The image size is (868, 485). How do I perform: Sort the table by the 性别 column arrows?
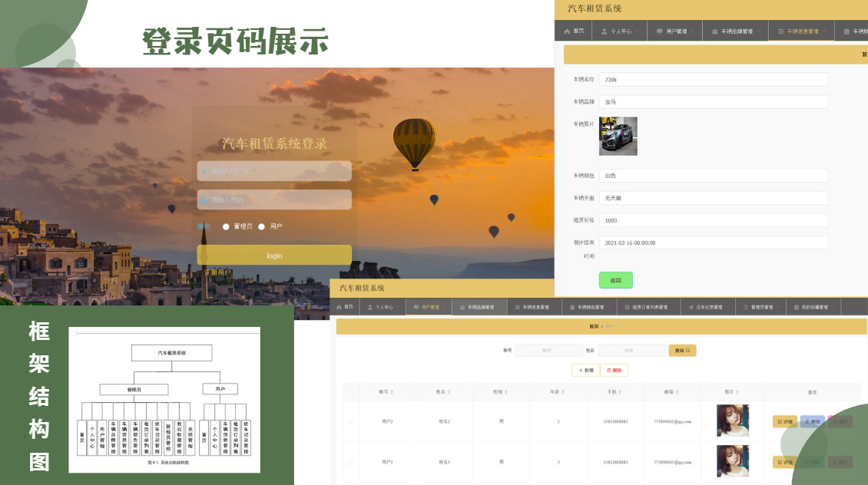[x=506, y=392]
